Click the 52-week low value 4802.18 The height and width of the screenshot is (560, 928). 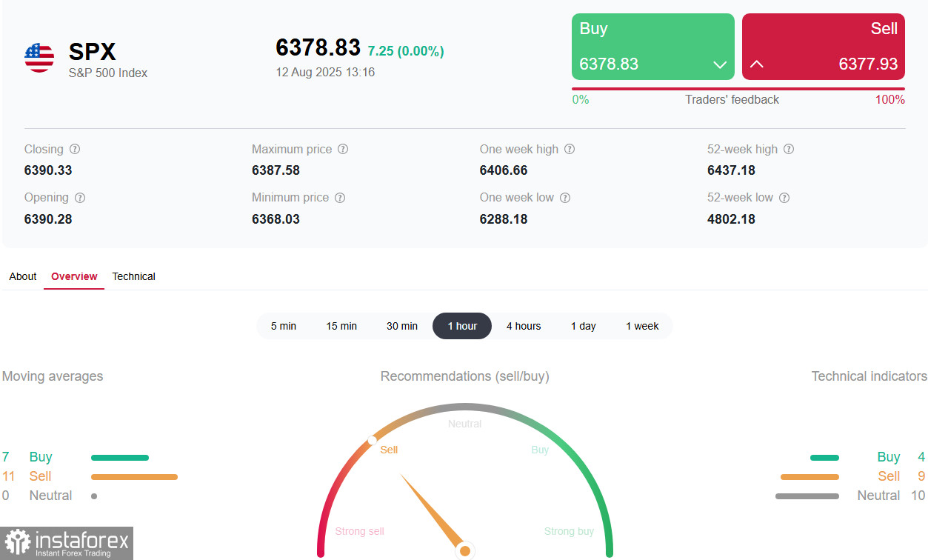[731, 219]
